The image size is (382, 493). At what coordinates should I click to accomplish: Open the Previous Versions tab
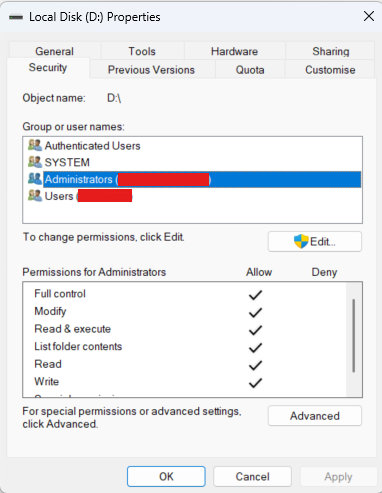pyautogui.click(x=151, y=70)
